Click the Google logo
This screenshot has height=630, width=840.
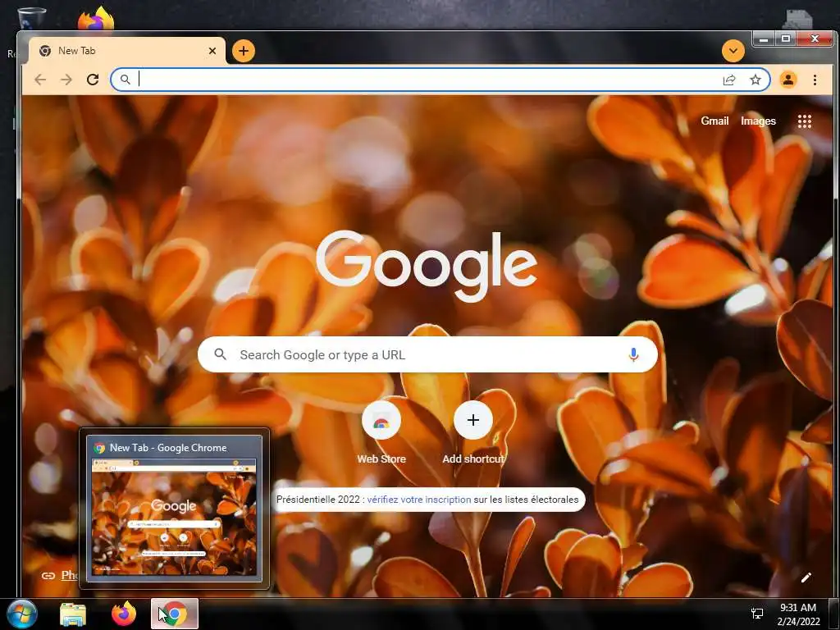(427, 267)
